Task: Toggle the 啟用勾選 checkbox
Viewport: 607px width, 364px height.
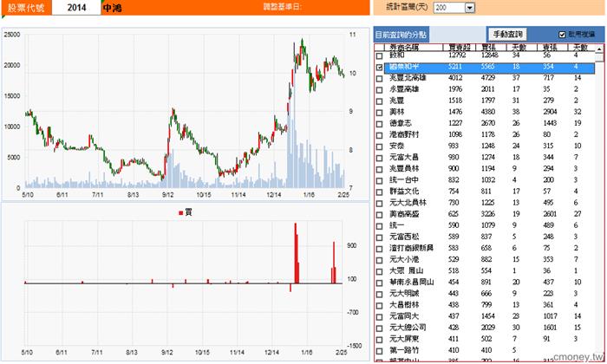Action: tap(562, 35)
